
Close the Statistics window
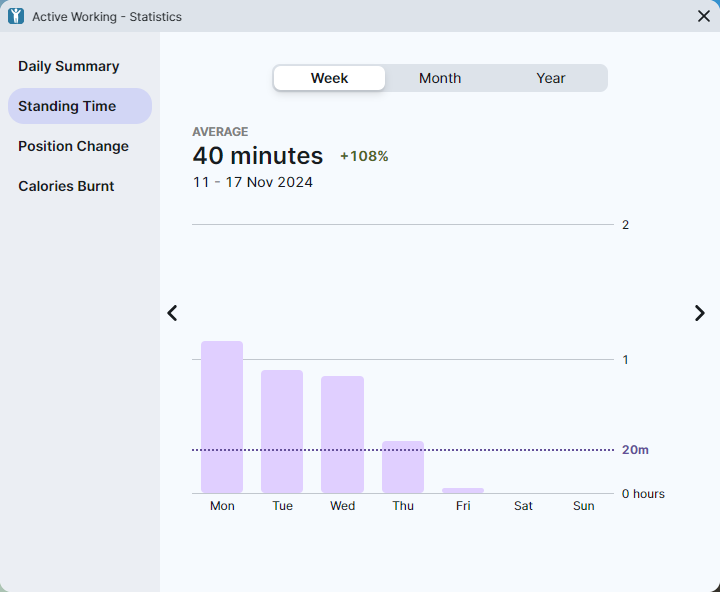click(x=703, y=16)
